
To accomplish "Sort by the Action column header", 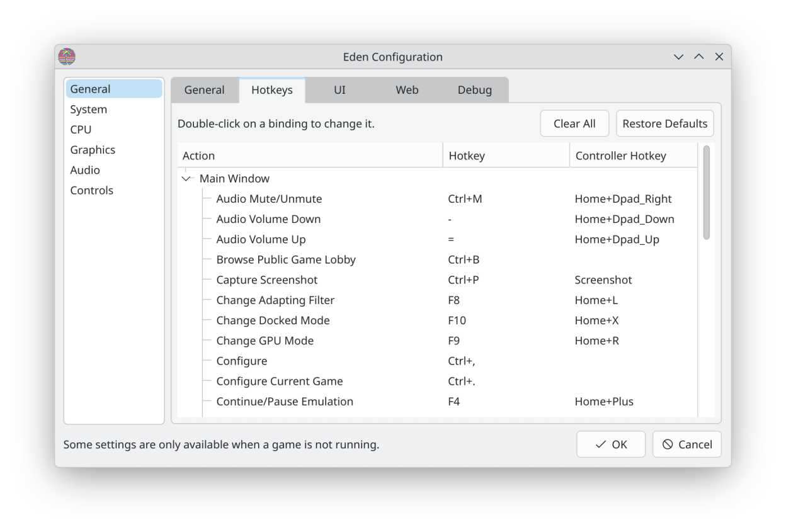I will click(x=310, y=156).
